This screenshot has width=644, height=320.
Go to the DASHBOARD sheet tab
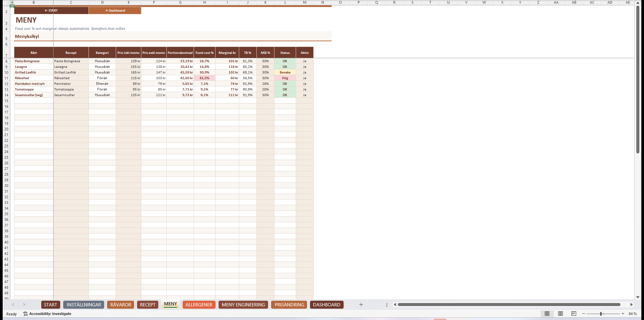click(x=327, y=305)
